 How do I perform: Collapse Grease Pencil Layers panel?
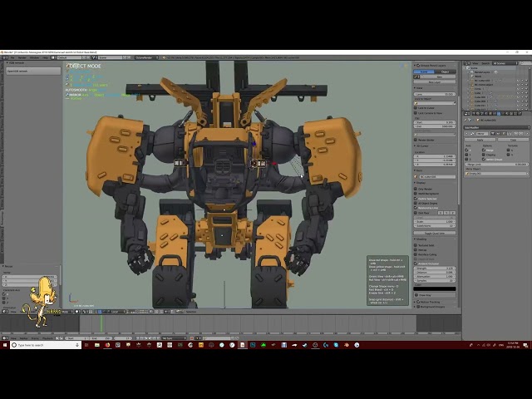click(x=415, y=66)
